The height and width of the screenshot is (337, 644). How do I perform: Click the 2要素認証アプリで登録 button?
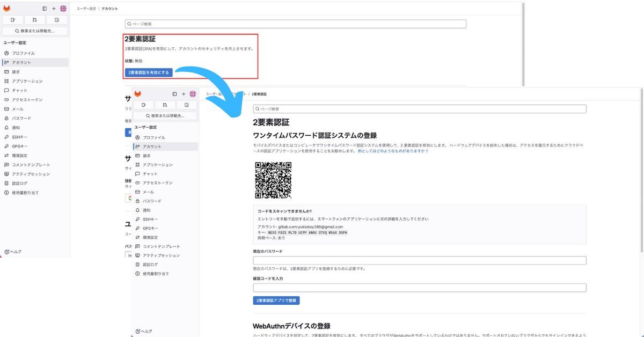pos(276,301)
